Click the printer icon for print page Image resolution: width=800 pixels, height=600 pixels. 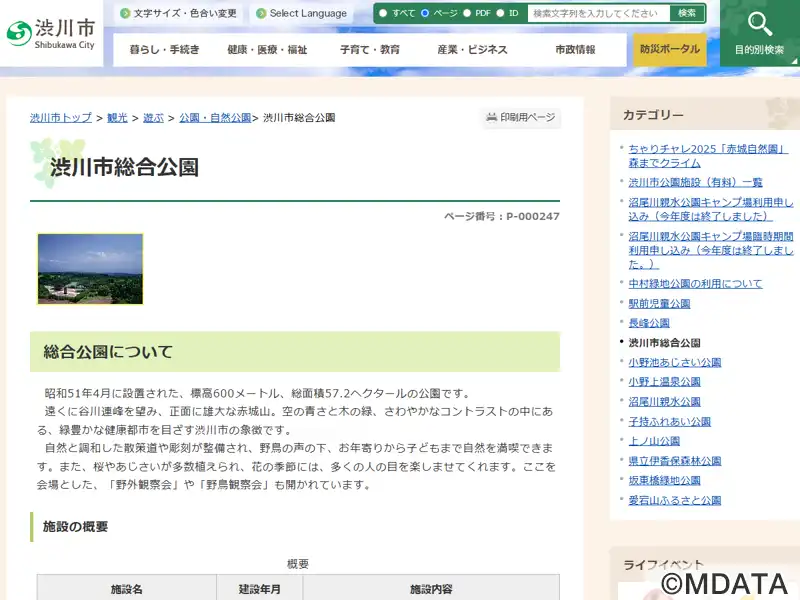point(491,118)
